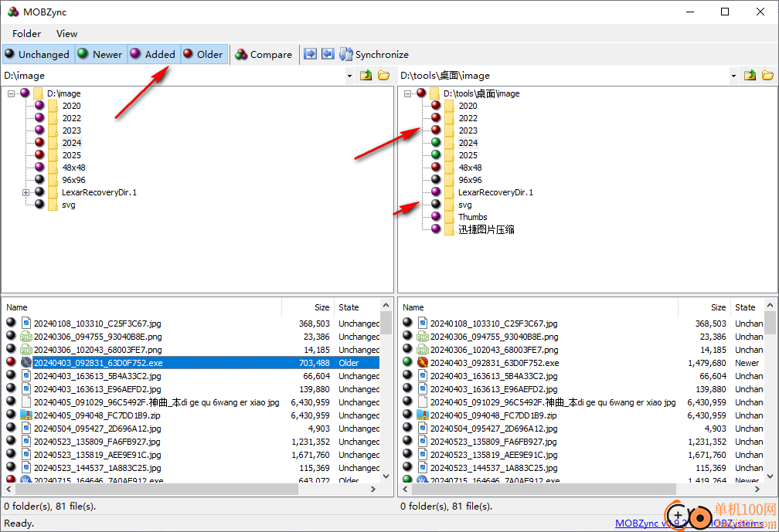The height and width of the screenshot is (532, 779).
Task: Collapse the right pane root tree node
Action: click(407, 93)
